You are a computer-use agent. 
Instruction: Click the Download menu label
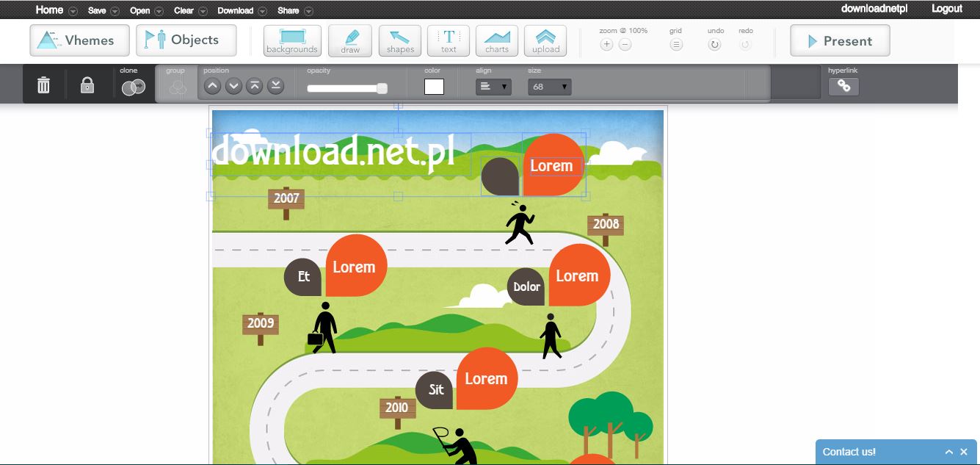pos(236,11)
